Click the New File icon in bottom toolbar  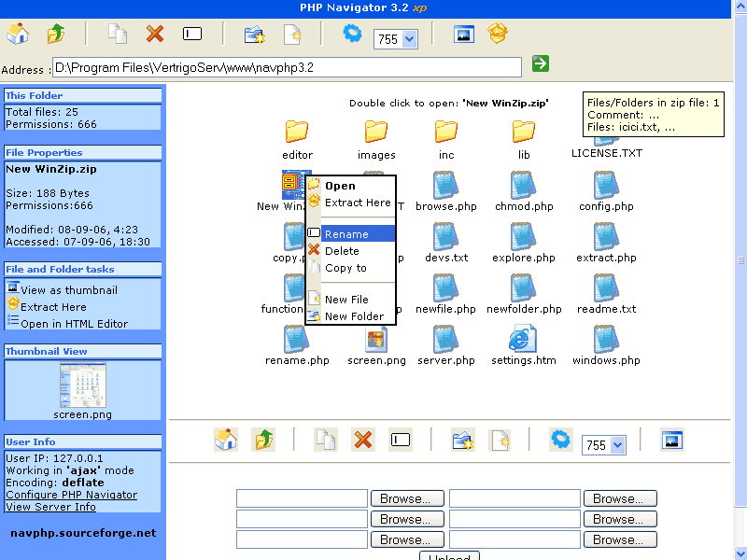pos(500,439)
